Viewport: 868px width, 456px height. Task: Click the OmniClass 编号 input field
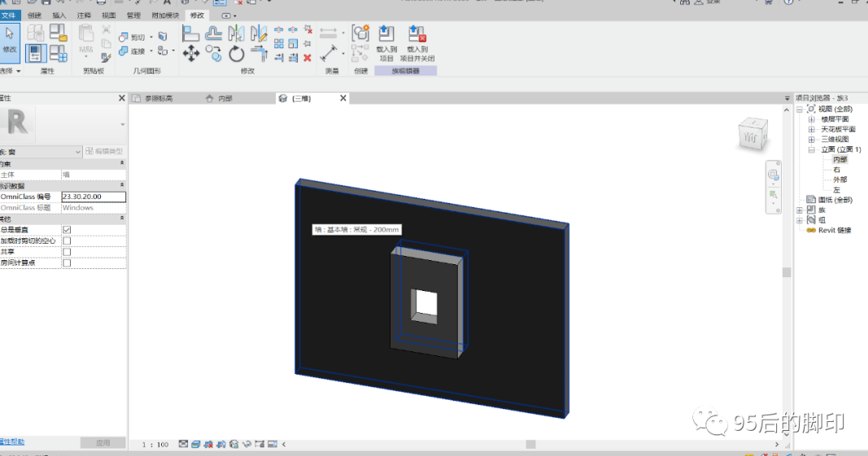[x=94, y=197]
